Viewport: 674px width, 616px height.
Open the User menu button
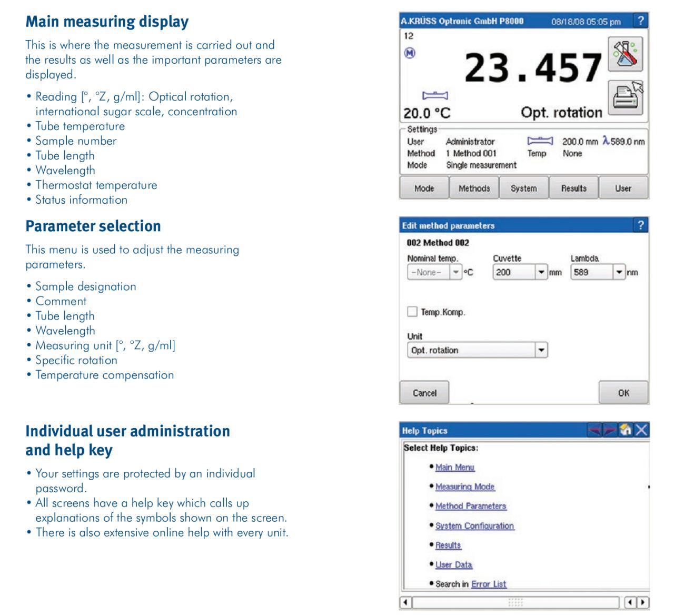point(623,188)
